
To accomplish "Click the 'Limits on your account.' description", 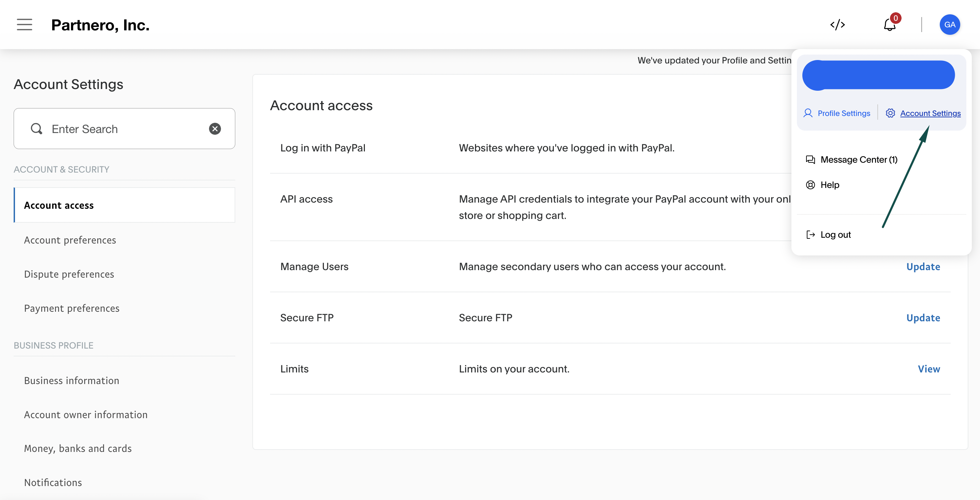I will 514,369.
